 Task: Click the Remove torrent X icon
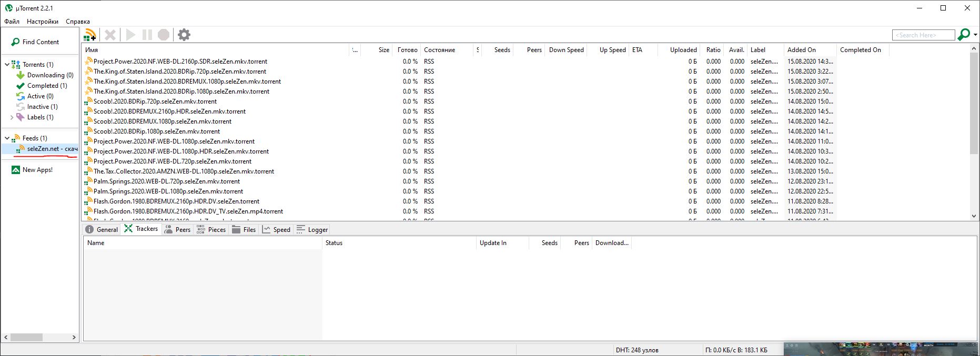110,35
